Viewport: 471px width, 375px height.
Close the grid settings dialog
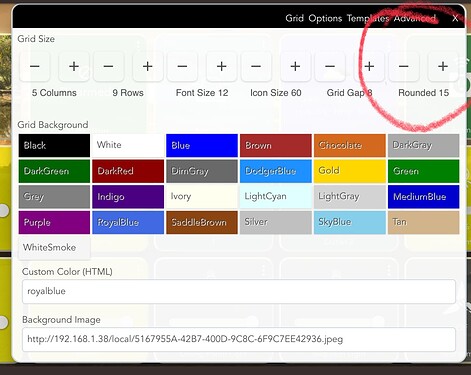pyautogui.click(x=455, y=18)
